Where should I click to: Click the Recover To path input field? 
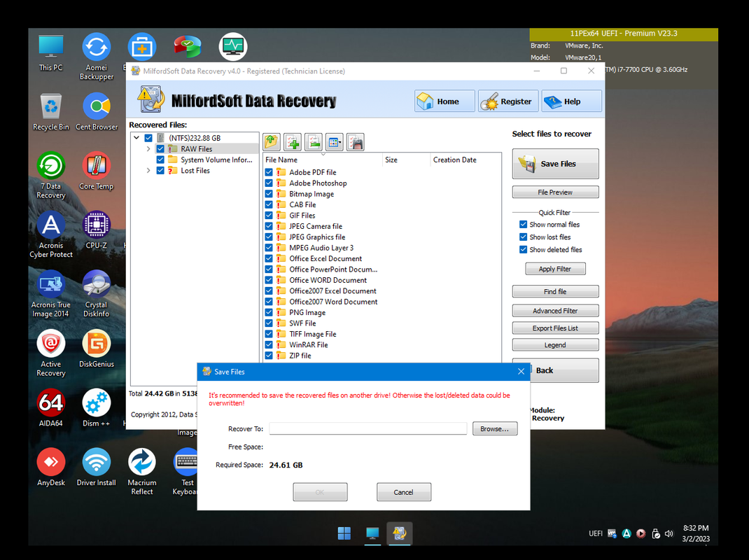pyautogui.click(x=367, y=428)
